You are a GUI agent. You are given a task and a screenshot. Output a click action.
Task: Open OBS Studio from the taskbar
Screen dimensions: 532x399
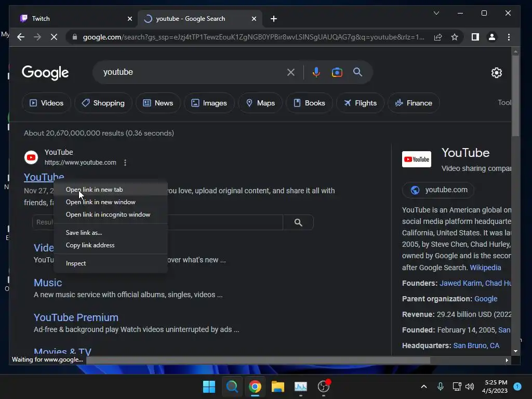click(323, 387)
